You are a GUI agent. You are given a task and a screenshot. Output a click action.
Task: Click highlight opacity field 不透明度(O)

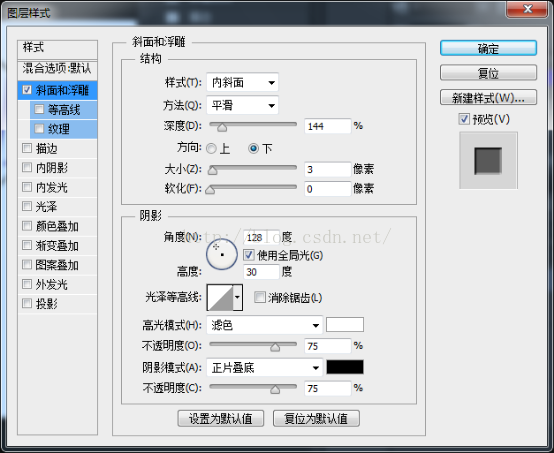pos(328,346)
